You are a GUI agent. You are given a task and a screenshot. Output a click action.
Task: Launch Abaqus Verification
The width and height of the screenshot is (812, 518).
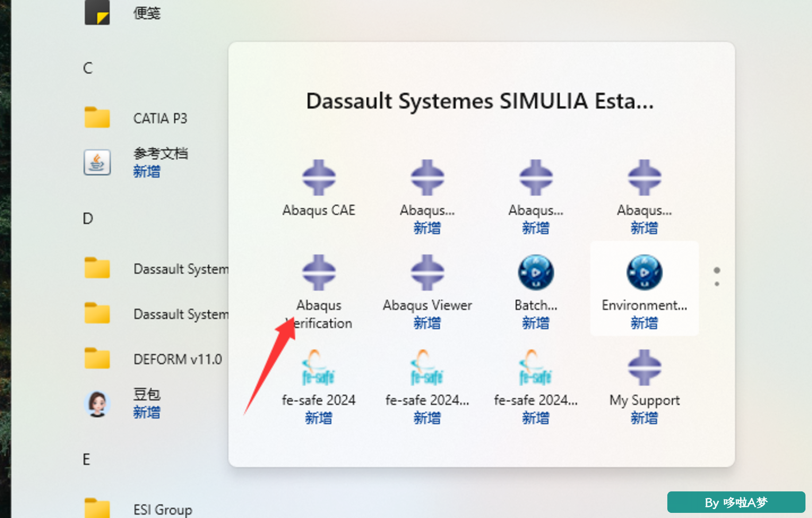click(x=319, y=293)
